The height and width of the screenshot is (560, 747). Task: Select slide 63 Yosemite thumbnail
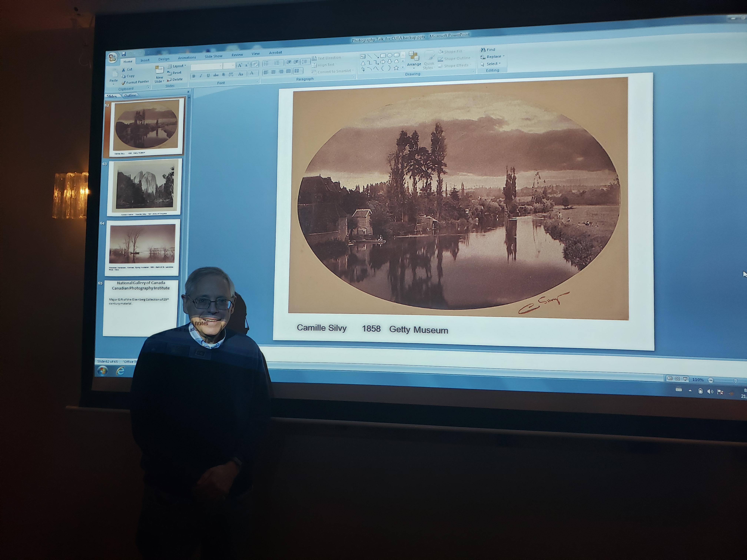pos(145,187)
